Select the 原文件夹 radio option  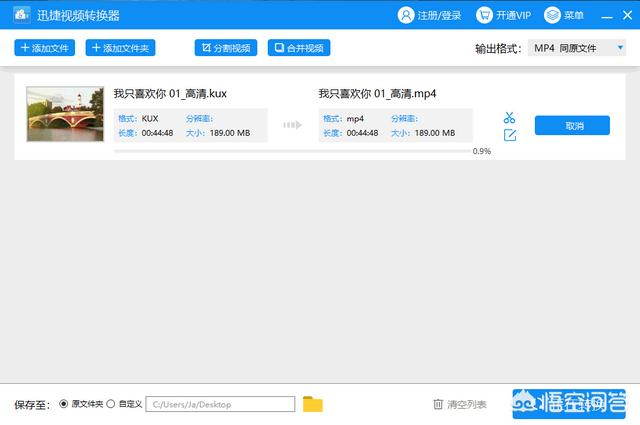click(64, 404)
